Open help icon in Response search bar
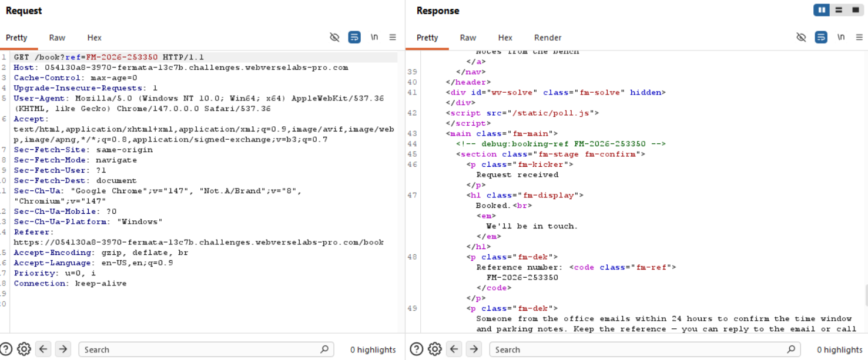 point(417,349)
